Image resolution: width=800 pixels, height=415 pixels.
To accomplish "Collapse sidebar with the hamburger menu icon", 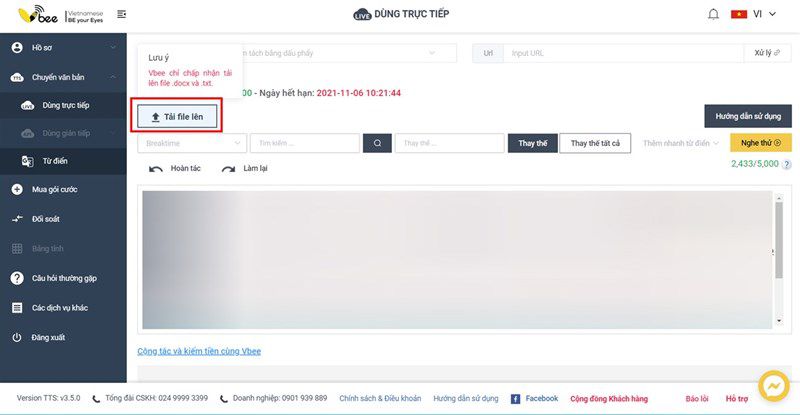I will [121, 14].
